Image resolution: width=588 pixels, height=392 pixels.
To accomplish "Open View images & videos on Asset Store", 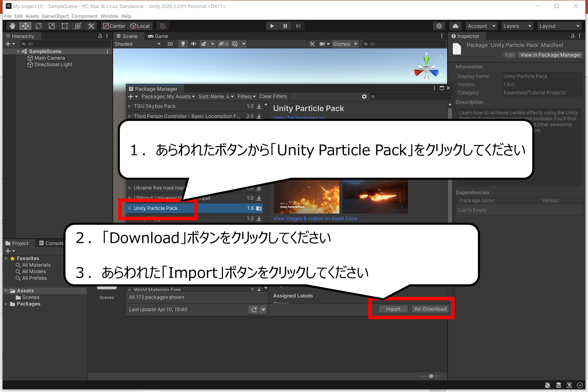I will point(315,218).
